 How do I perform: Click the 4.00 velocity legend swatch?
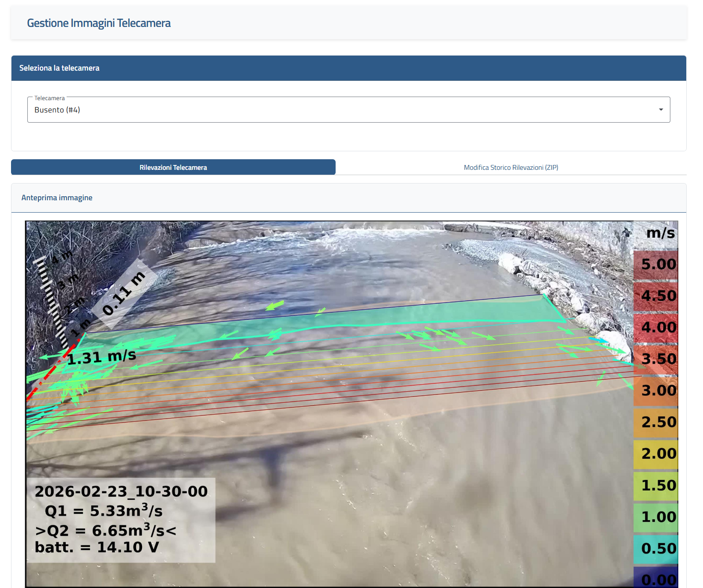tap(656, 327)
